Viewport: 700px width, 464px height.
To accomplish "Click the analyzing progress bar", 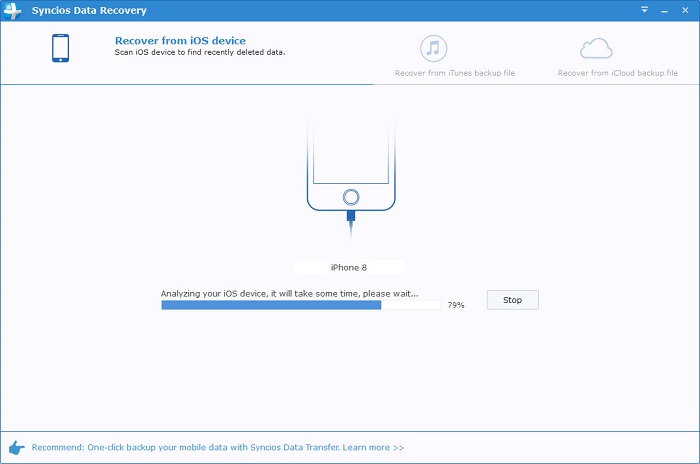I will (301, 305).
